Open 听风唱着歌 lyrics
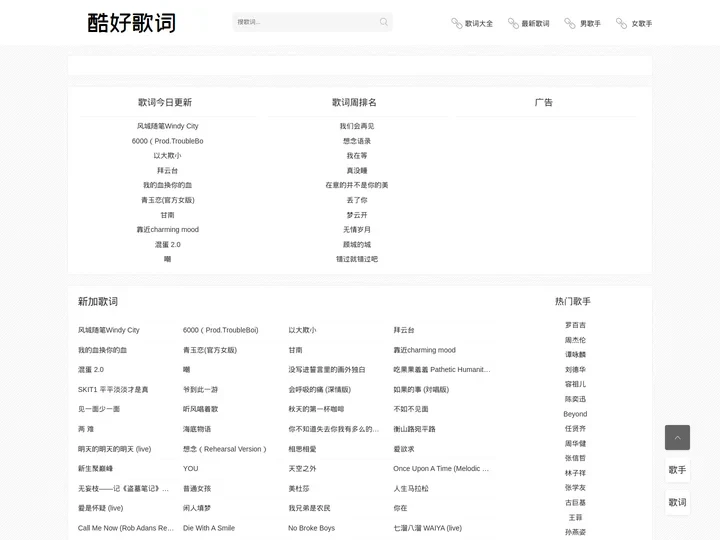The height and width of the screenshot is (540, 720). 200,409
